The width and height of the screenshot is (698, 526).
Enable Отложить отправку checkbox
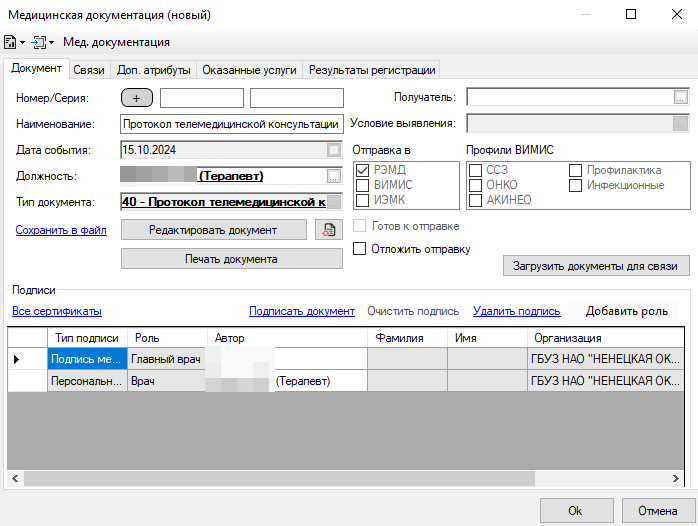tap(359, 248)
